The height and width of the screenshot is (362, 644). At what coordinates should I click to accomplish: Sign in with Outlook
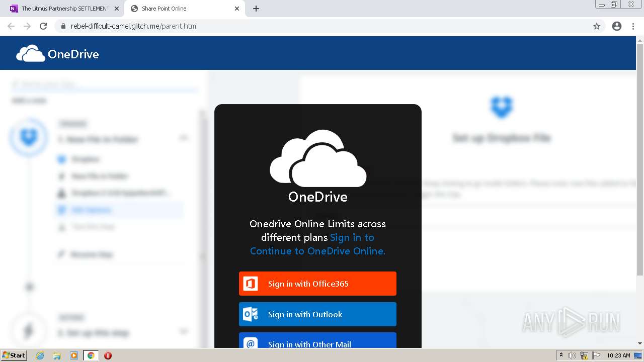click(x=317, y=314)
